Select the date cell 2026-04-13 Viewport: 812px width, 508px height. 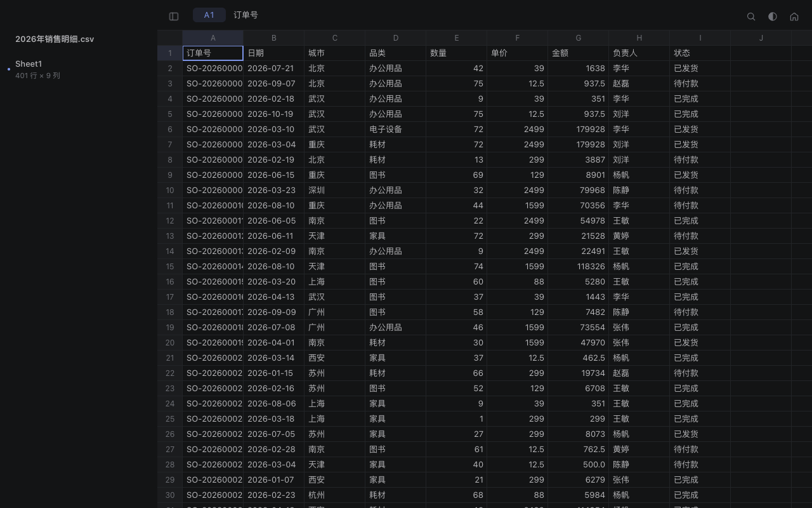[x=274, y=297]
